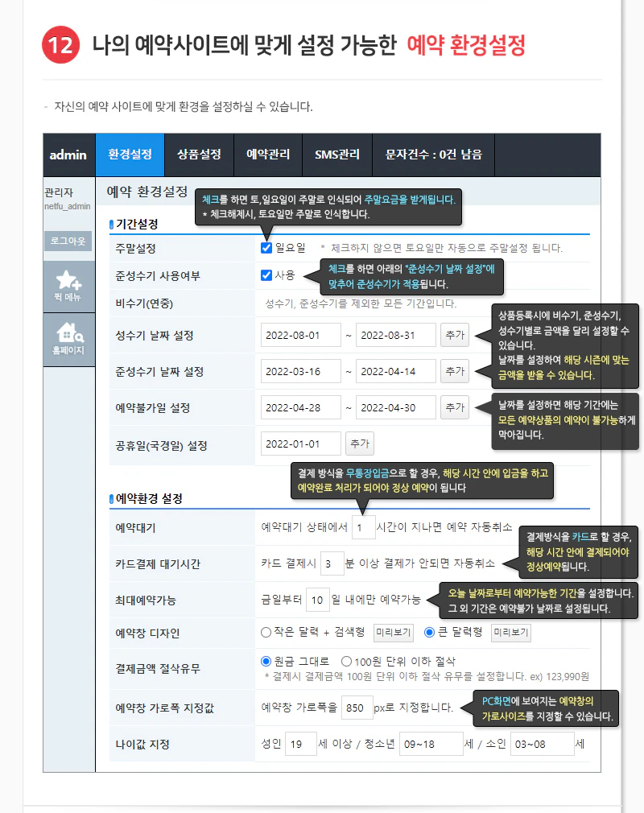The image size is (644, 813).
Task: Click 예약불가일 start date 2022-04-28 field
Action: click(301, 407)
